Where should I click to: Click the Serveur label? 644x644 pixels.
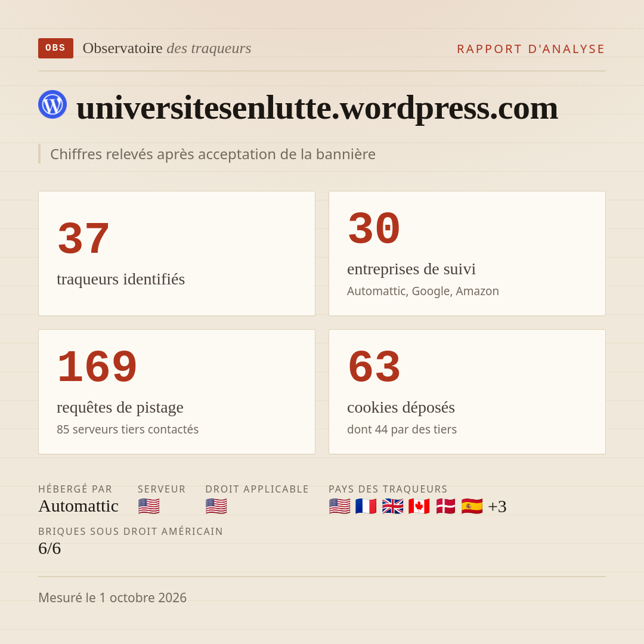click(162, 489)
